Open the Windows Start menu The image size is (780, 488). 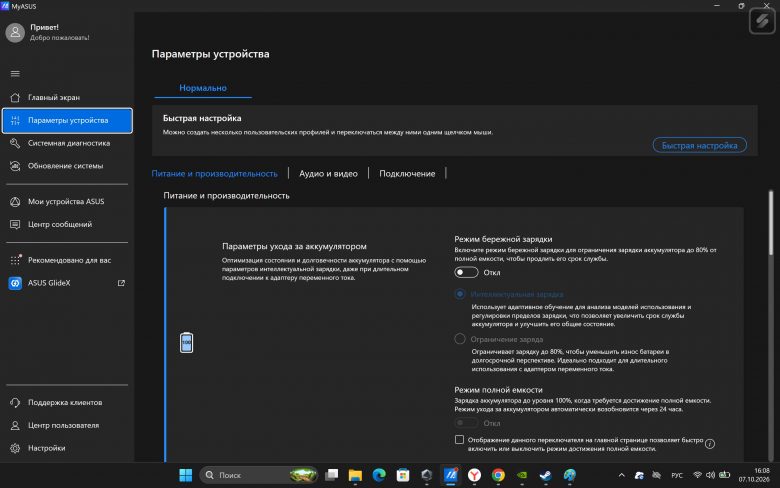coord(186,476)
